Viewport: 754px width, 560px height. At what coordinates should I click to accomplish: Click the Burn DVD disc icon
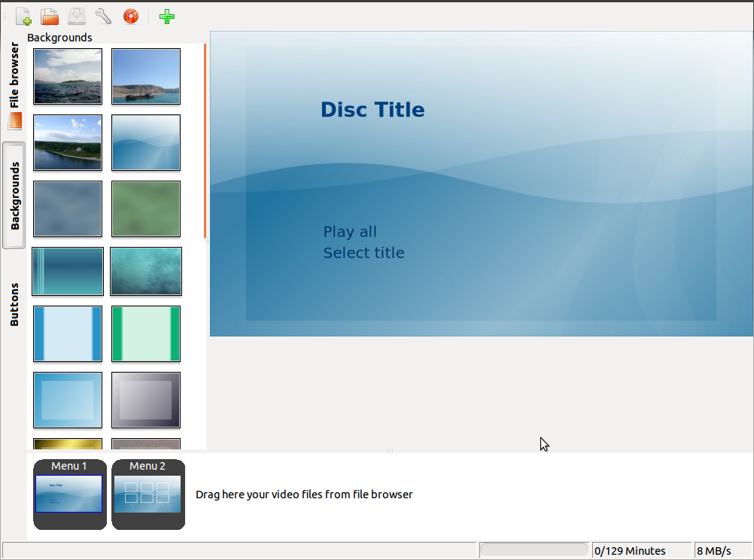pyautogui.click(x=131, y=16)
